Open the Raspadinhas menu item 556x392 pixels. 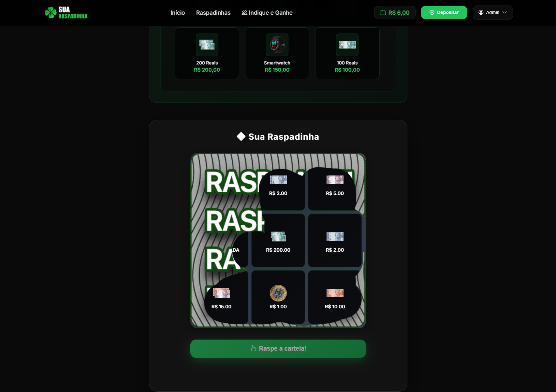coord(213,13)
